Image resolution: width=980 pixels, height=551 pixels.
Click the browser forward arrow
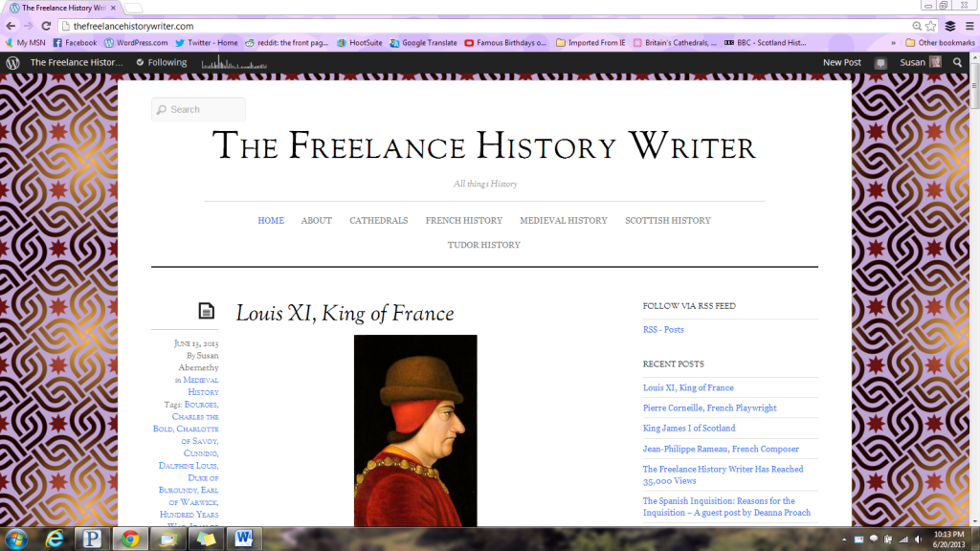pos(28,26)
